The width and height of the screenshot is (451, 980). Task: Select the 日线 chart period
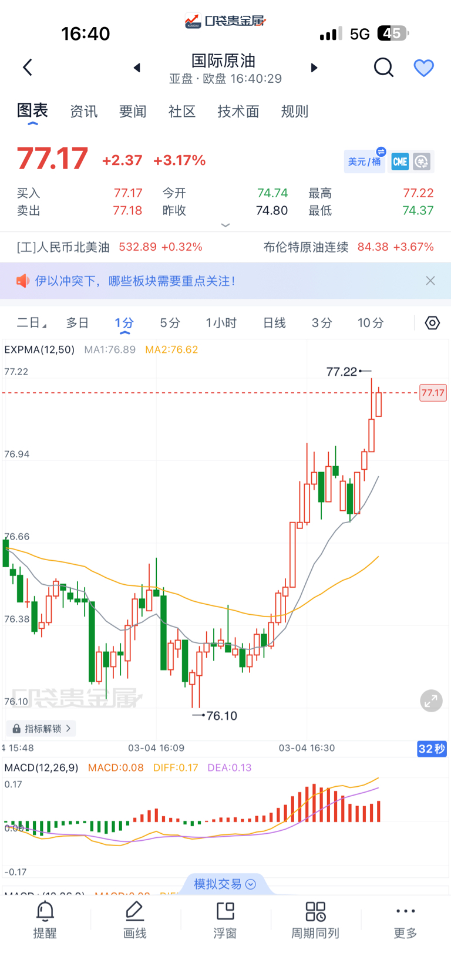(274, 323)
